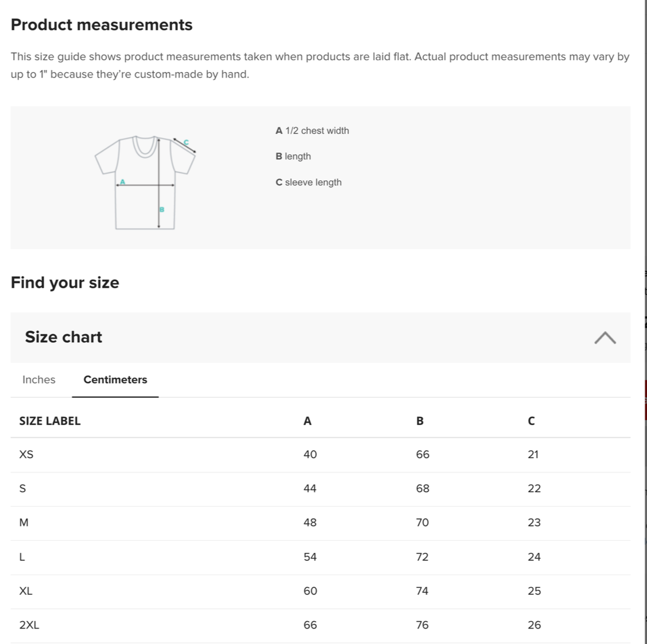The image size is (647, 644).
Task: Click the B column header in table
Action: 420,421
